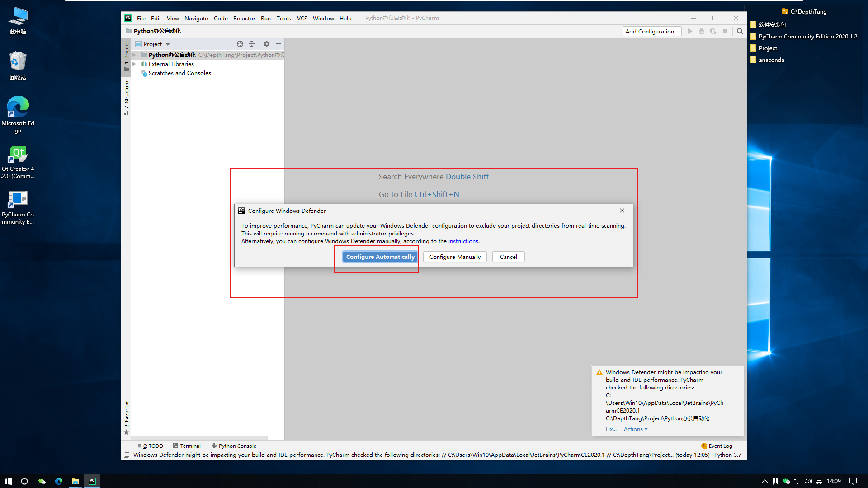Click the 14:09 clock in taskbar
The image size is (868, 488).
(x=834, y=481)
